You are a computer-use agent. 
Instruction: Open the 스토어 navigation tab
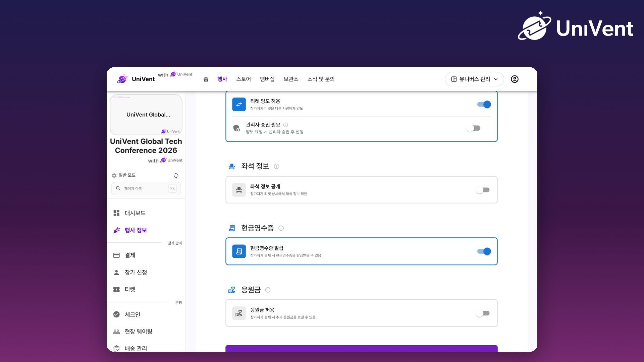pos(244,79)
